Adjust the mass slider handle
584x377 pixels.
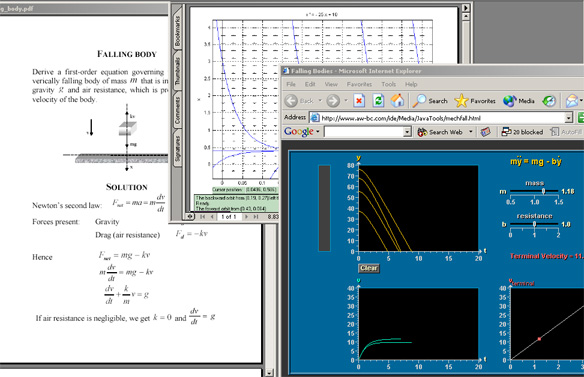(x=543, y=191)
